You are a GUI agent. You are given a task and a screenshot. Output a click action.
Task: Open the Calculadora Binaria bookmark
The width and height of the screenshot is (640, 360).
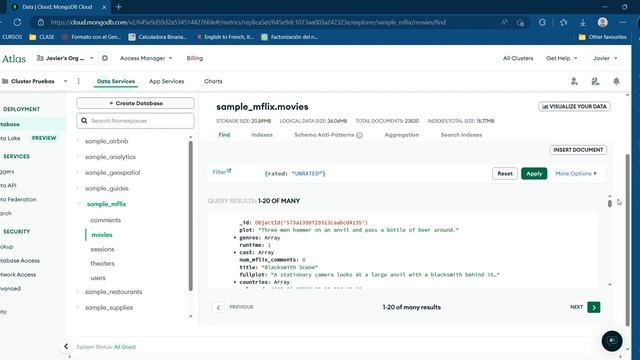point(158,37)
